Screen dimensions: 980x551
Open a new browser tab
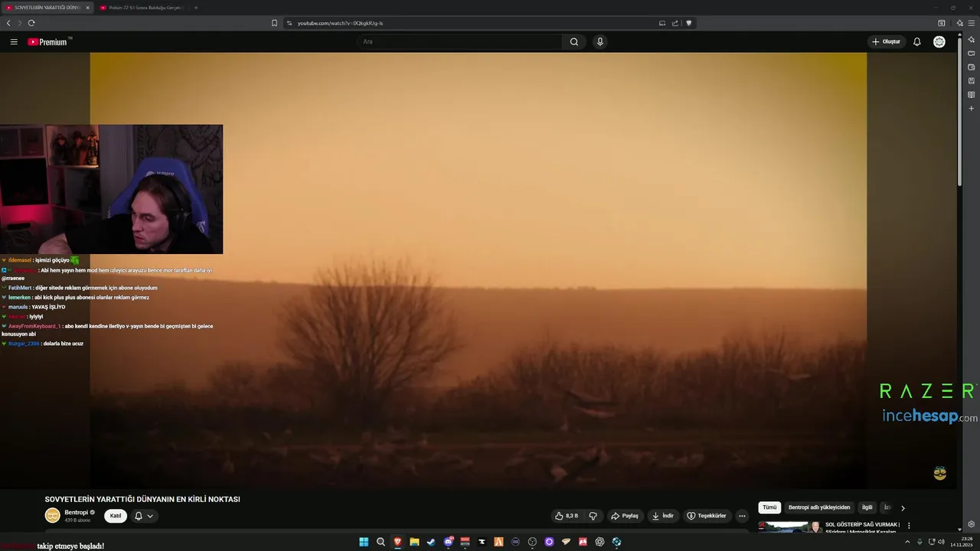[196, 8]
